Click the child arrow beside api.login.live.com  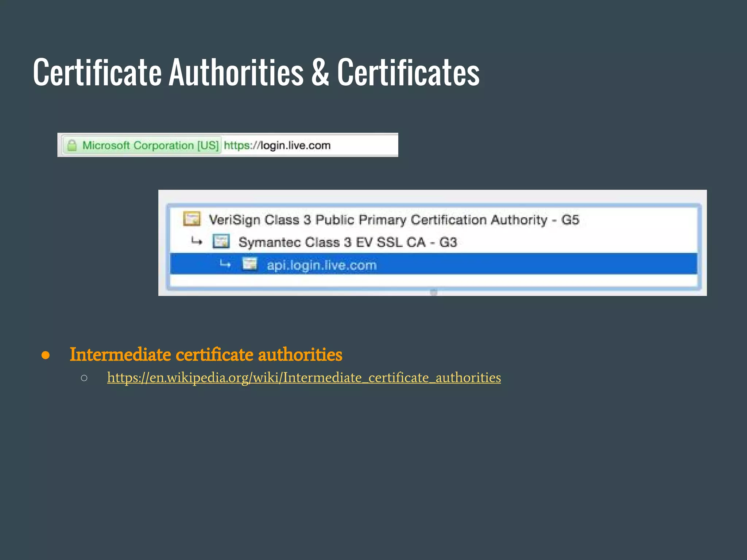click(x=225, y=264)
